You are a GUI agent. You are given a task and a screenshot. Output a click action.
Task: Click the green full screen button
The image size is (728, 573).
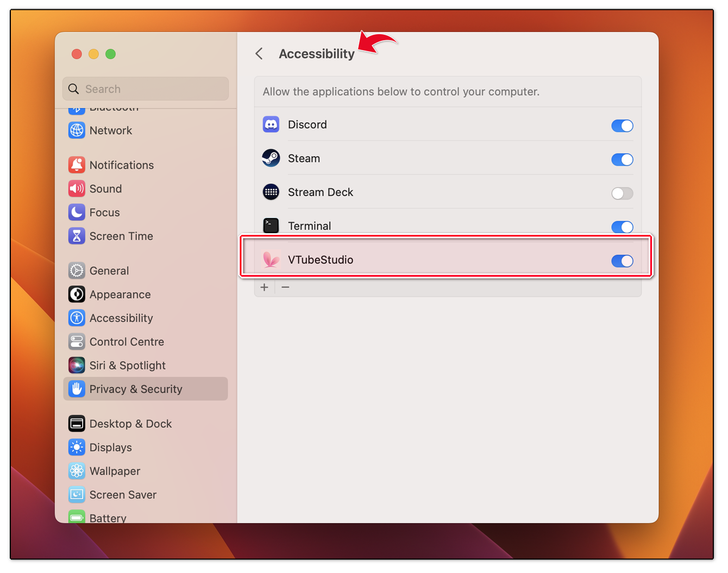point(110,54)
